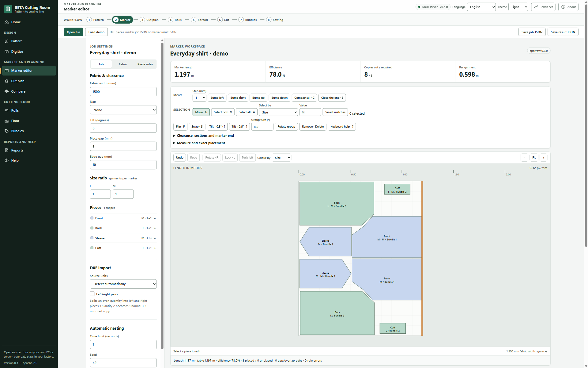This screenshot has width=588, height=368.
Task: Click the Back piece colour swatch
Action: [x=92, y=228]
